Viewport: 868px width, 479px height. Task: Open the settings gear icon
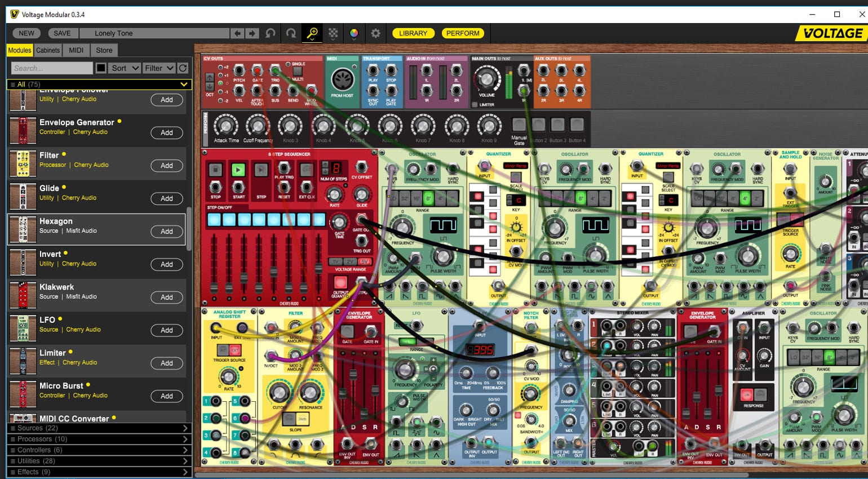(375, 33)
